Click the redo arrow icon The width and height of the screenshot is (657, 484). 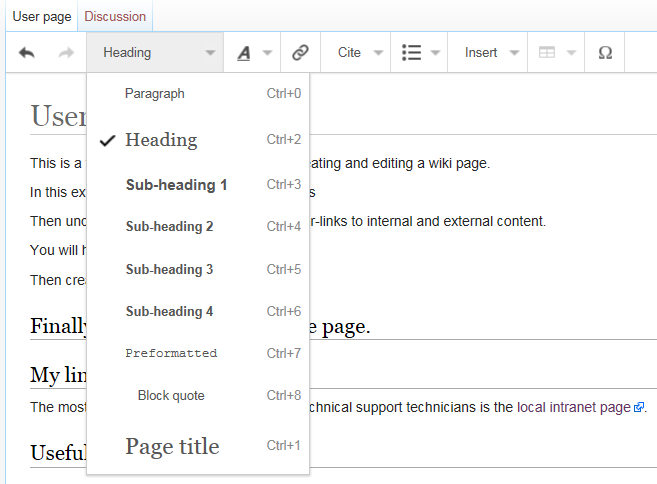click(x=66, y=53)
